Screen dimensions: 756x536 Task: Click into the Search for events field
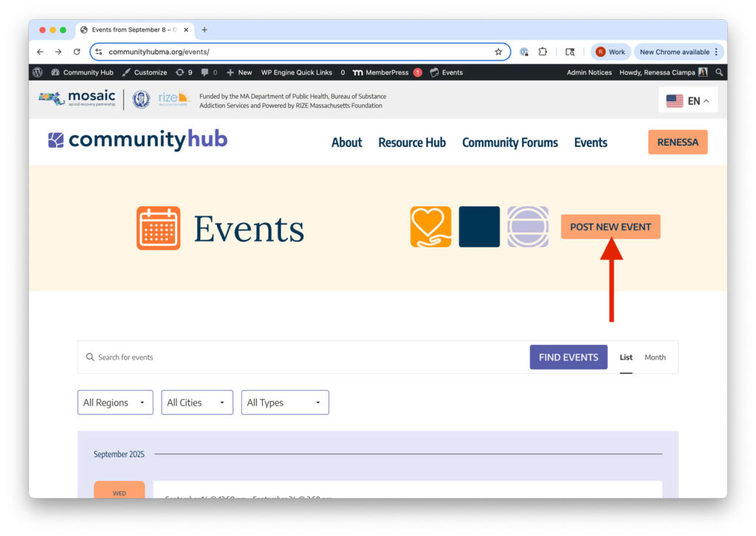coord(295,357)
